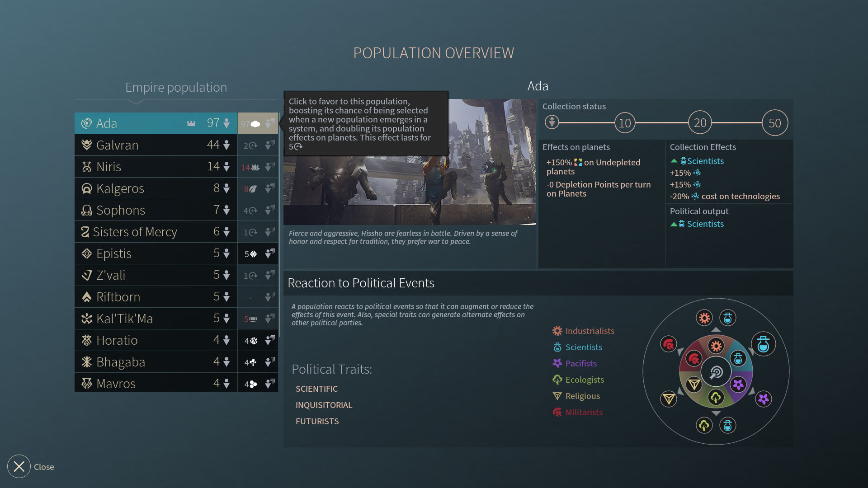Screen dimensions: 868x488
Task: Click the up arrow atop political wheel
Action: [x=716, y=330]
